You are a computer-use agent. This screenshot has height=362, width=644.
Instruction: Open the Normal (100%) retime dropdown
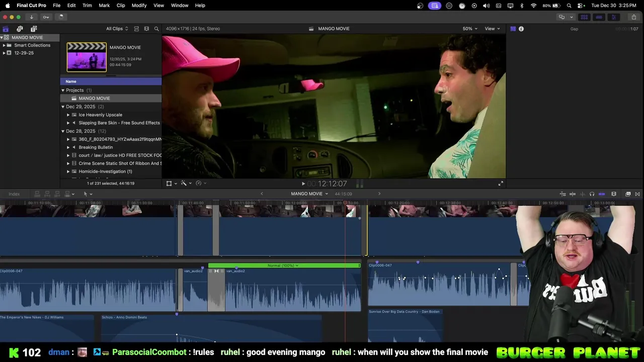(x=283, y=265)
